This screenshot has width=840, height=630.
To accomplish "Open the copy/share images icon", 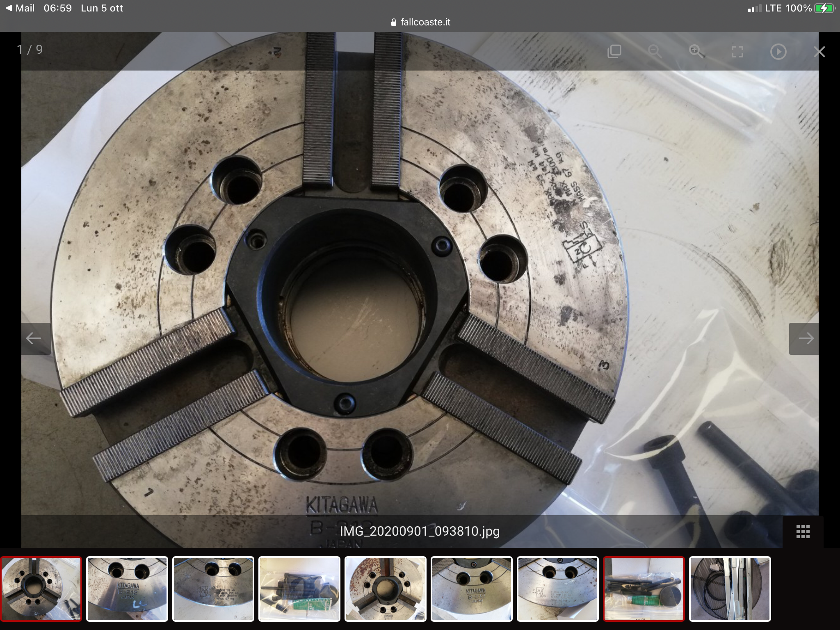I will coord(614,52).
